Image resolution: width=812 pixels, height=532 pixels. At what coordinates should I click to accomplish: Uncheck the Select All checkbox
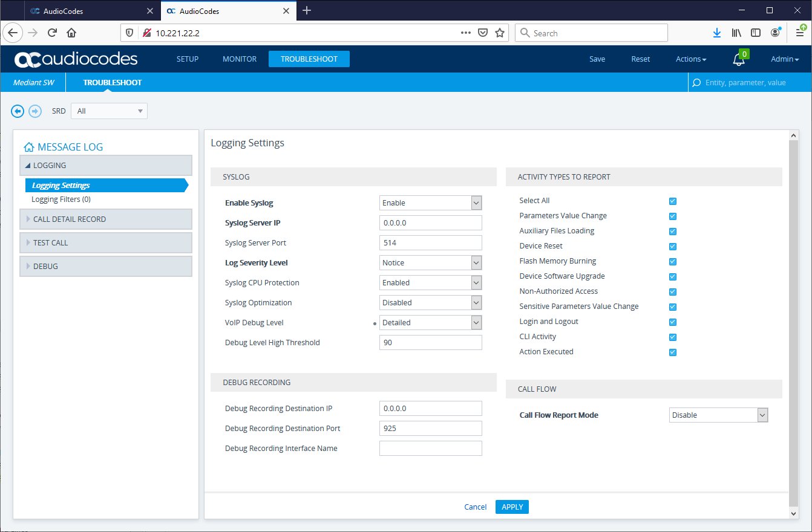(673, 201)
